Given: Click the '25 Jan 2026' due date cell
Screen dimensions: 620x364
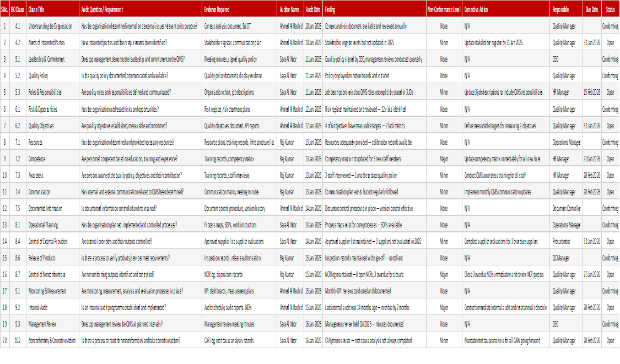Looking at the screenshot, I should 591,274.
